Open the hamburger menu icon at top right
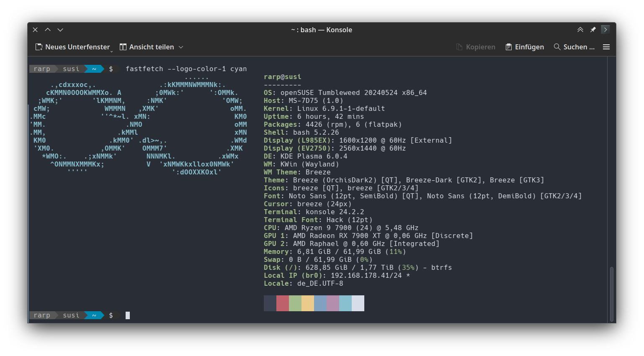Screen dimensions: 644x356 pyautogui.click(x=606, y=47)
